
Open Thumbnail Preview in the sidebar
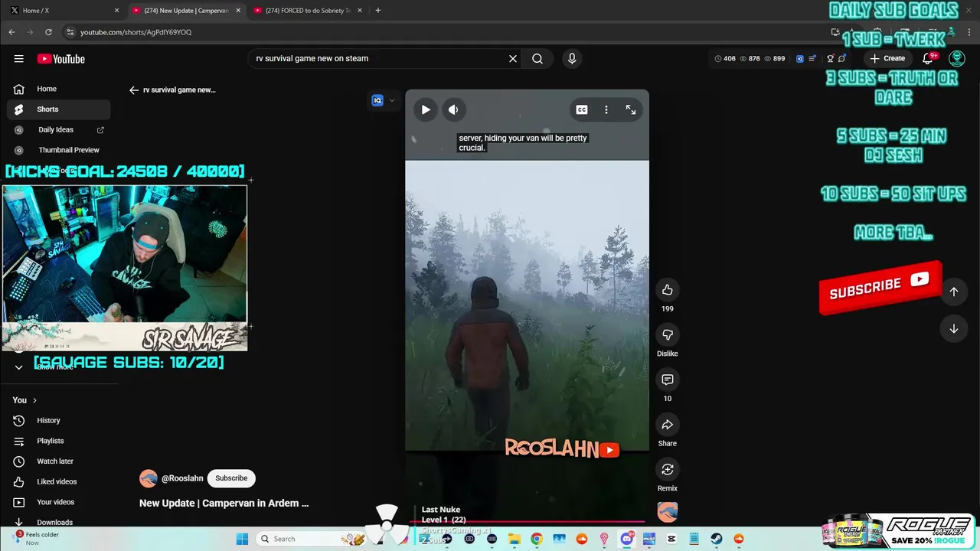point(58,150)
